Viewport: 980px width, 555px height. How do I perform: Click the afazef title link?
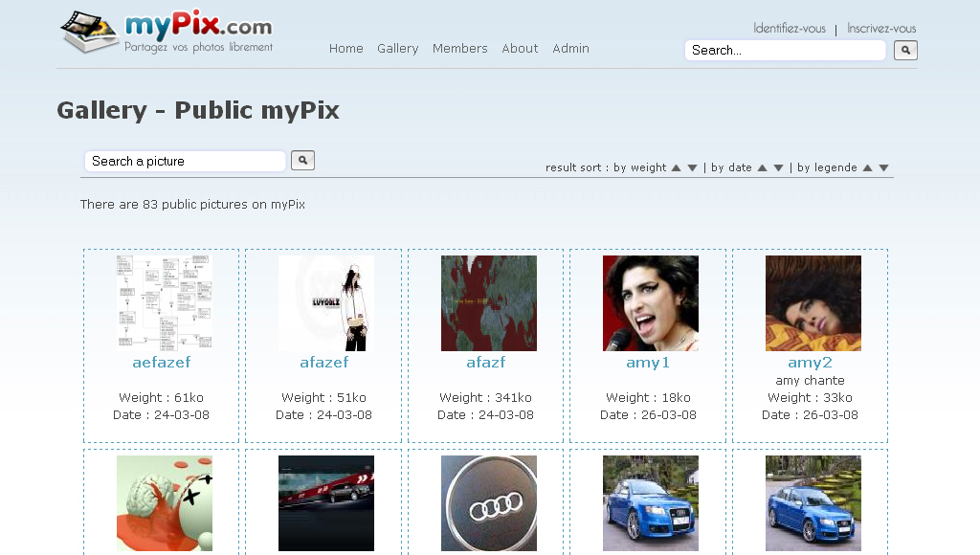(x=323, y=363)
